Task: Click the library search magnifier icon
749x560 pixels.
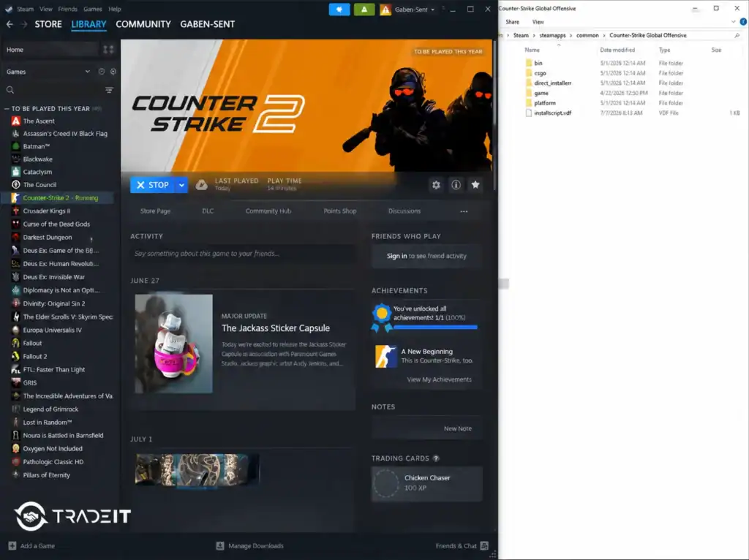Action: pyautogui.click(x=10, y=90)
